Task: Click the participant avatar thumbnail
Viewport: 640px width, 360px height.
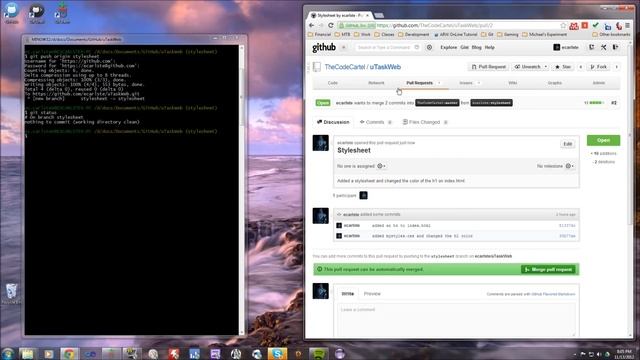Action: pos(363,196)
